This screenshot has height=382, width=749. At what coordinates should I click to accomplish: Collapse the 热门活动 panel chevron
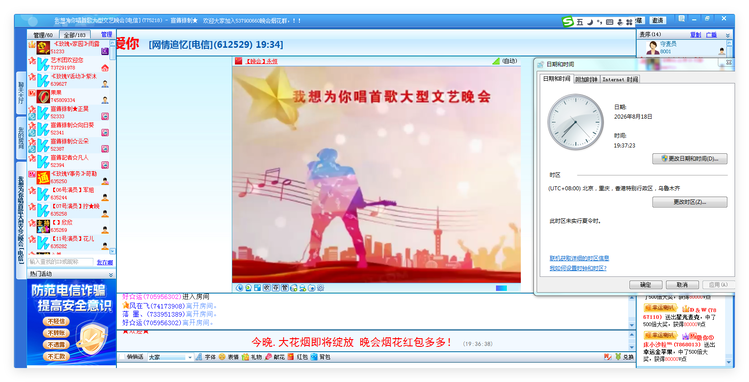[x=111, y=275]
